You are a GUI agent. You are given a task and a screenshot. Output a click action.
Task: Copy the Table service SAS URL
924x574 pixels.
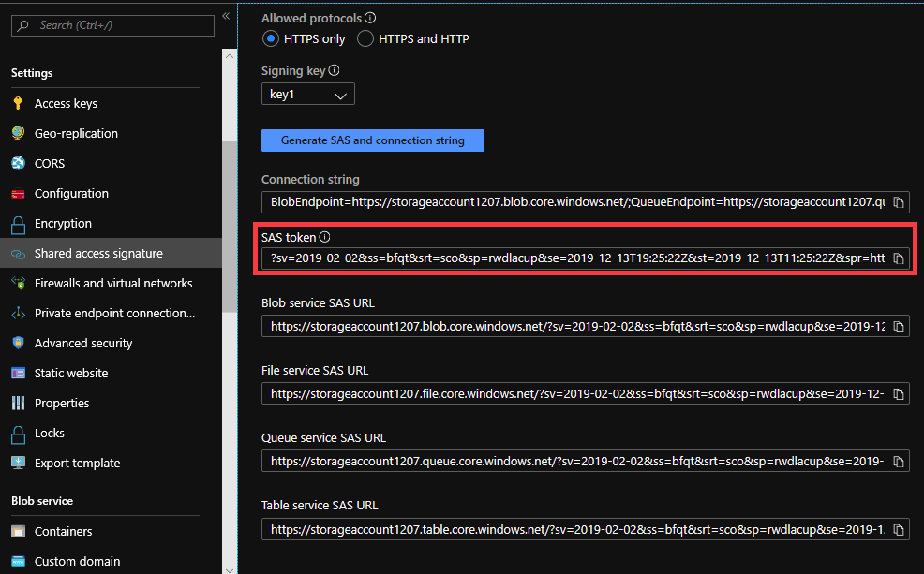point(898,529)
